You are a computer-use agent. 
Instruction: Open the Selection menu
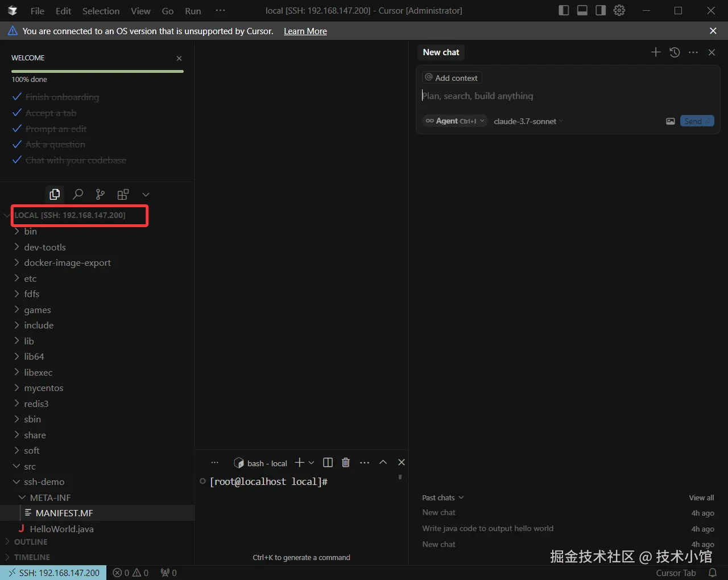[101, 11]
